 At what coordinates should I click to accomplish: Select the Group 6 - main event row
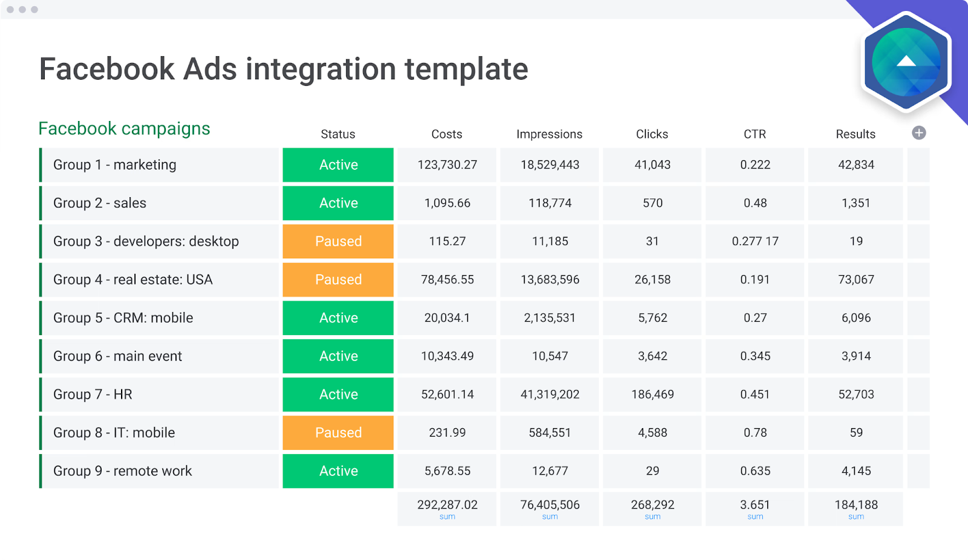point(117,356)
